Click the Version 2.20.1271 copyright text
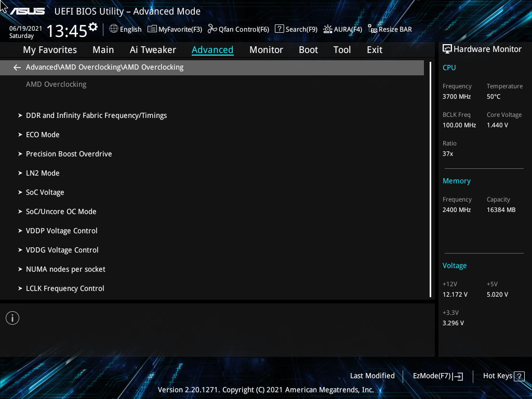The height and width of the screenshot is (399, 532). [x=265, y=390]
